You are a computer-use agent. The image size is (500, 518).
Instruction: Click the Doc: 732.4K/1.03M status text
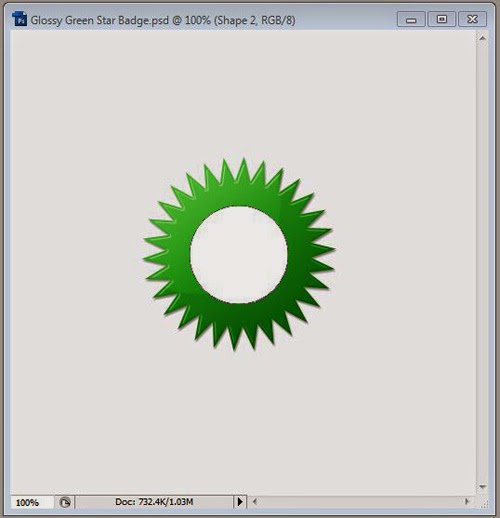[x=154, y=501]
